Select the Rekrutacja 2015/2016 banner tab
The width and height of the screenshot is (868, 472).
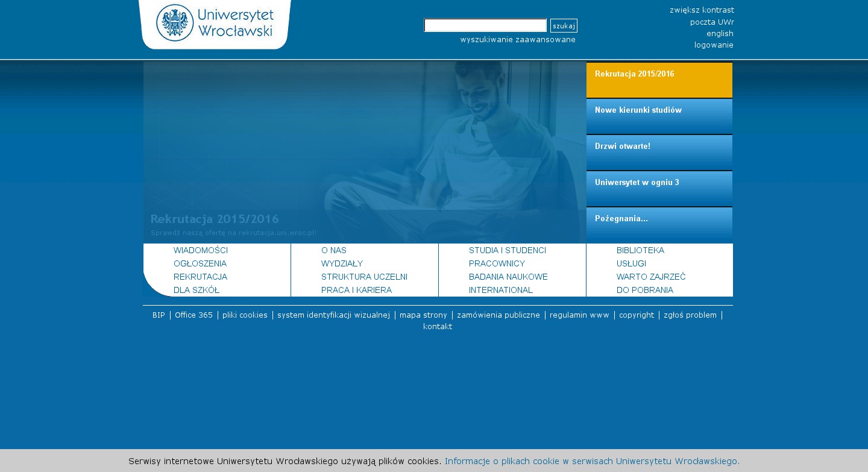tap(659, 80)
